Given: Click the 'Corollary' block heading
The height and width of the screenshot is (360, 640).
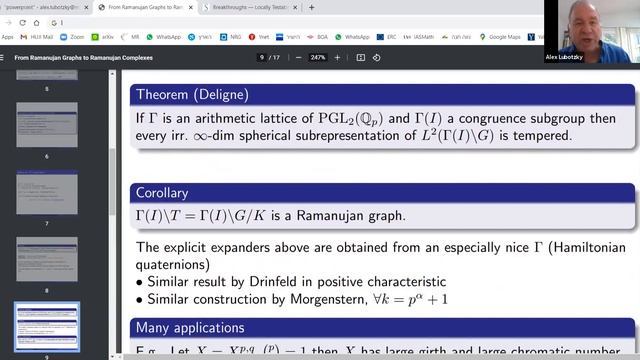Looking at the screenshot, I should coord(162,193).
